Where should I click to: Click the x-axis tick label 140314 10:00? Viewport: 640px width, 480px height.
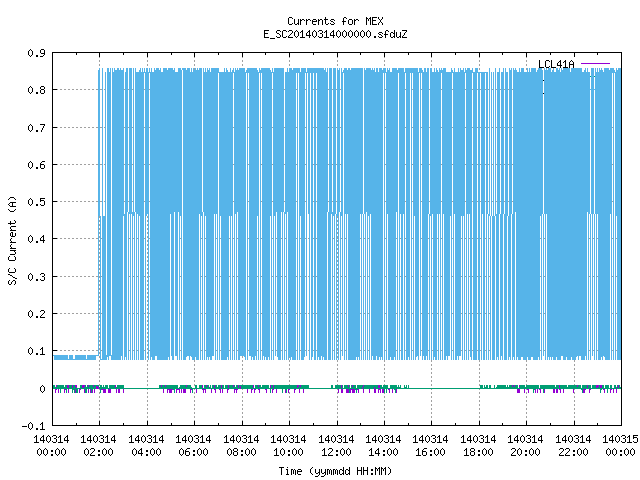tap(288, 446)
